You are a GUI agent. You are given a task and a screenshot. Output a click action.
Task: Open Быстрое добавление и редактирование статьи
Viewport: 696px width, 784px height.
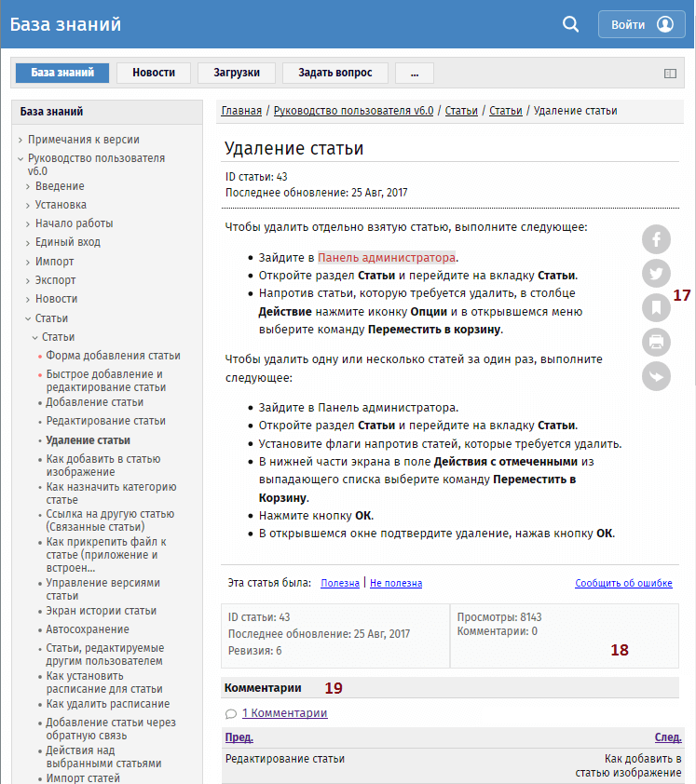click(106, 381)
